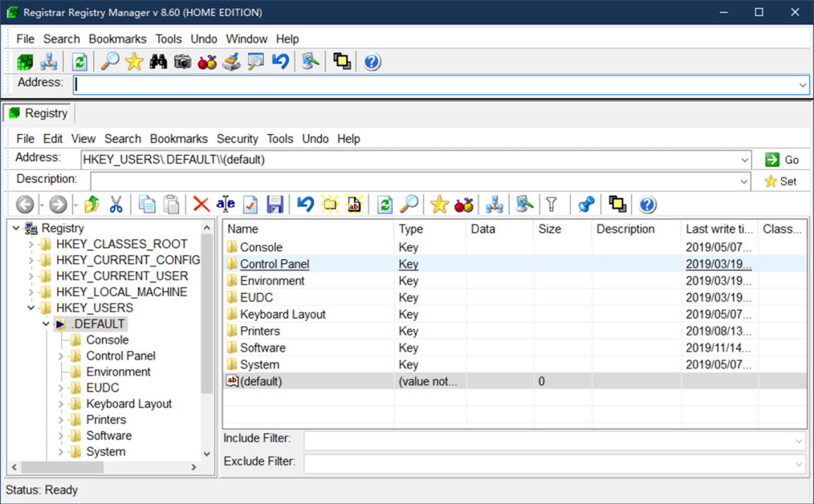The image size is (814, 504).
Task: Click the Go button
Action: [x=782, y=160]
